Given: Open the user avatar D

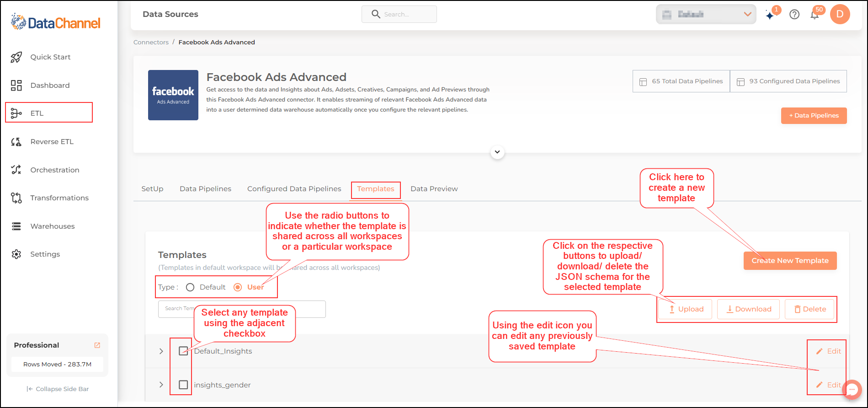Looking at the screenshot, I should coord(840,14).
